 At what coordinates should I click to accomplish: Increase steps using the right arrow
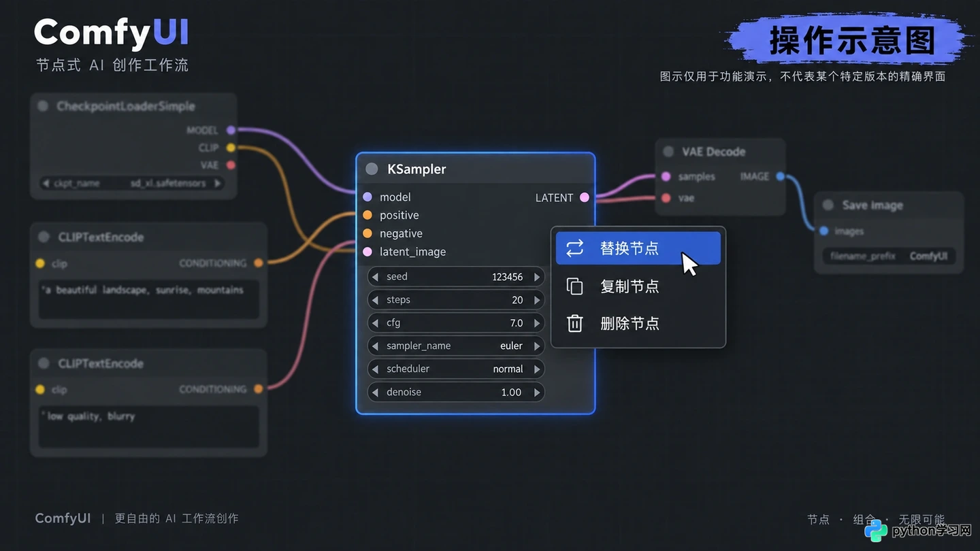tap(537, 300)
